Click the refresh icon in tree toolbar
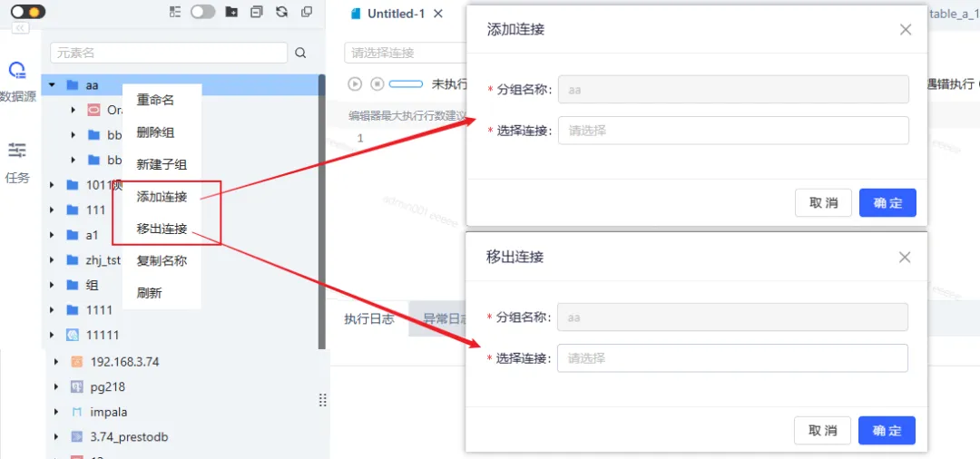This screenshot has width=980, height=459. click(281, 12)
